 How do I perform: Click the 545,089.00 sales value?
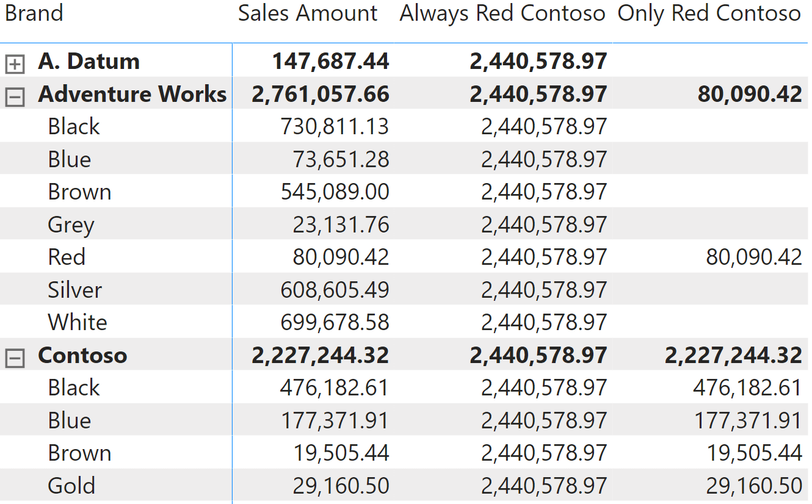coord(335,192)
